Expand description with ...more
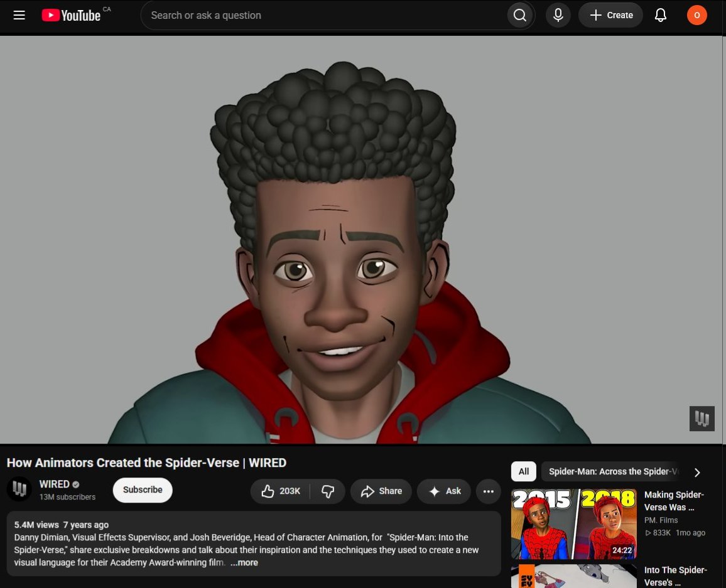 [x=244, y=562]
